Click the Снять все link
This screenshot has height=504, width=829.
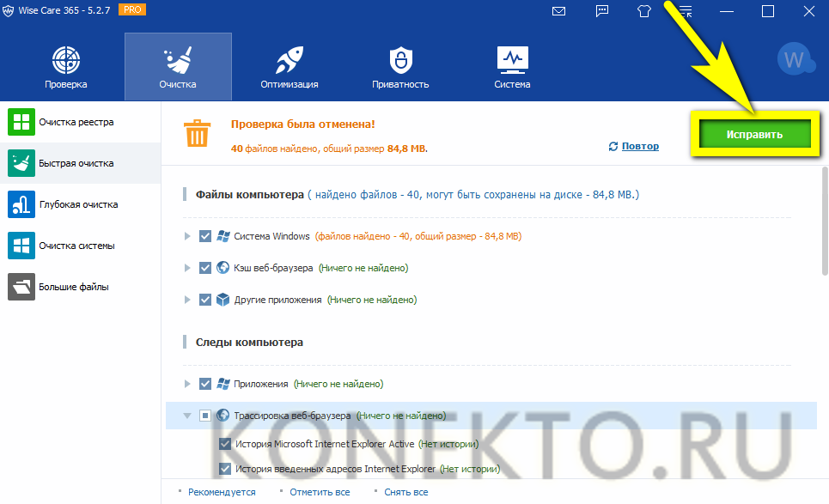click(x=406, y=492)
